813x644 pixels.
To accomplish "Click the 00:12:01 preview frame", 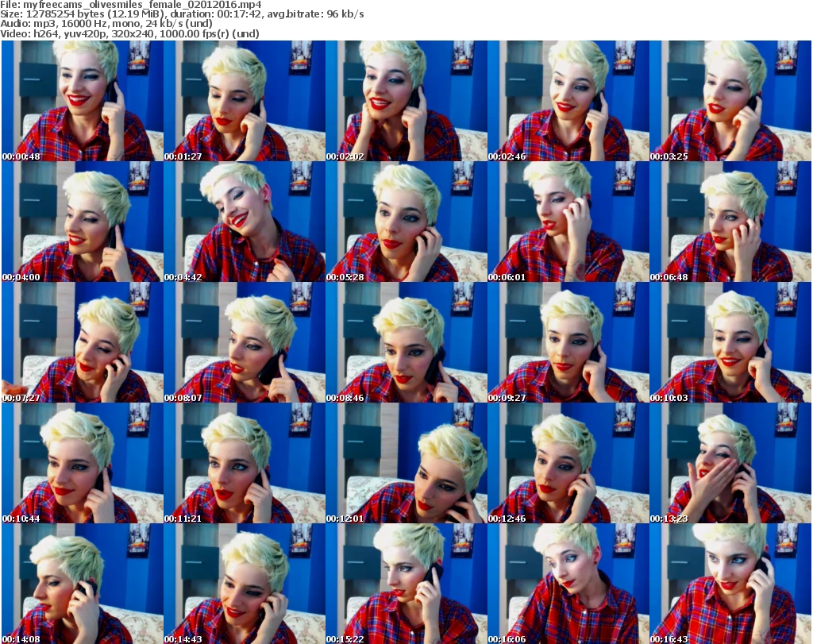I will pos(406,463).
